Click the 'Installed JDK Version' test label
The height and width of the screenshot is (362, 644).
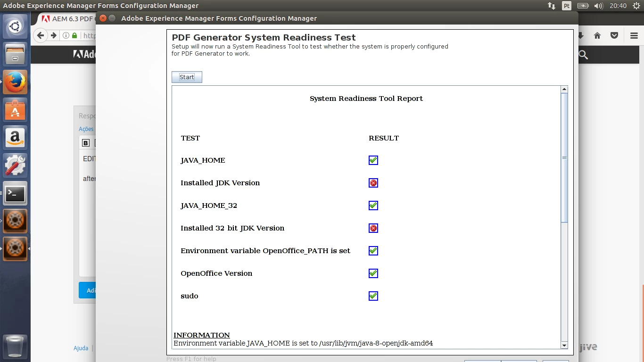(x=220, y=183)
